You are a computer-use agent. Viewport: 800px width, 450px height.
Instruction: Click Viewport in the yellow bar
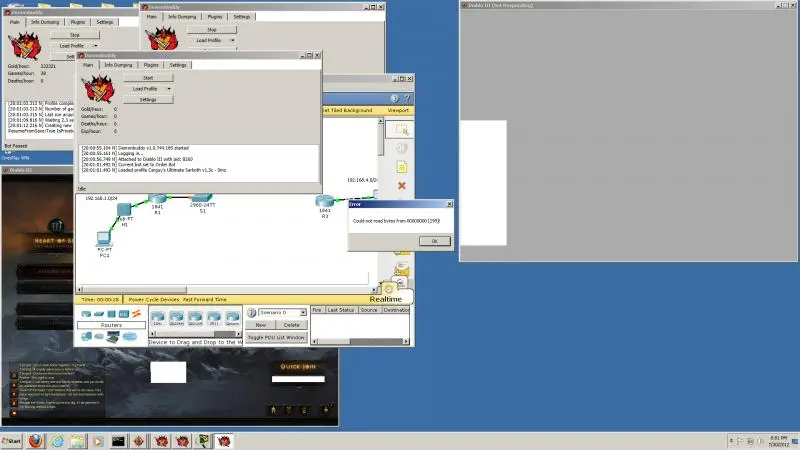click(398, 110)
